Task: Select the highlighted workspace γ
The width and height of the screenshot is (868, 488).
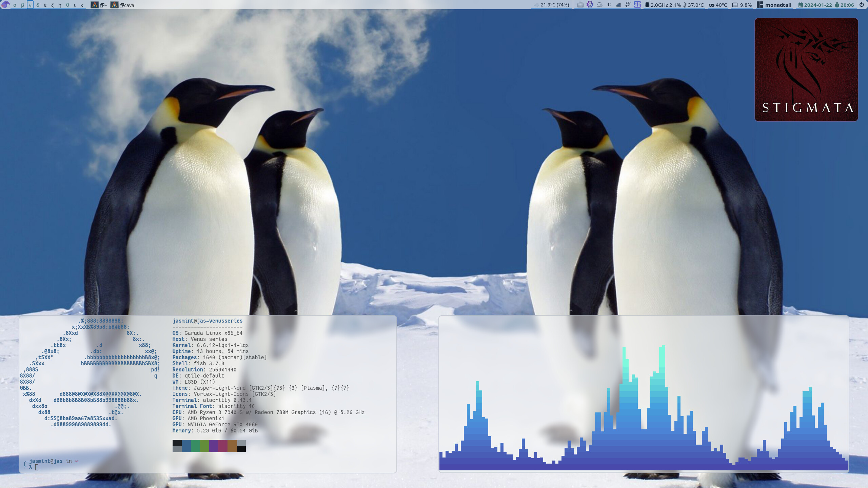Action: [30, 5]
